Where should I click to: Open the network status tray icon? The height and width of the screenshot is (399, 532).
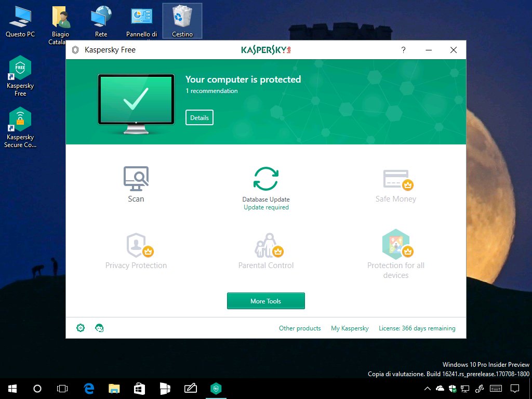[x=465, y=389]
